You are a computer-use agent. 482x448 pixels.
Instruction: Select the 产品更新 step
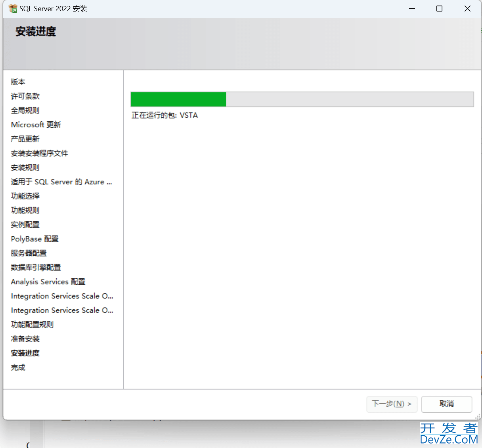[25, 139]
